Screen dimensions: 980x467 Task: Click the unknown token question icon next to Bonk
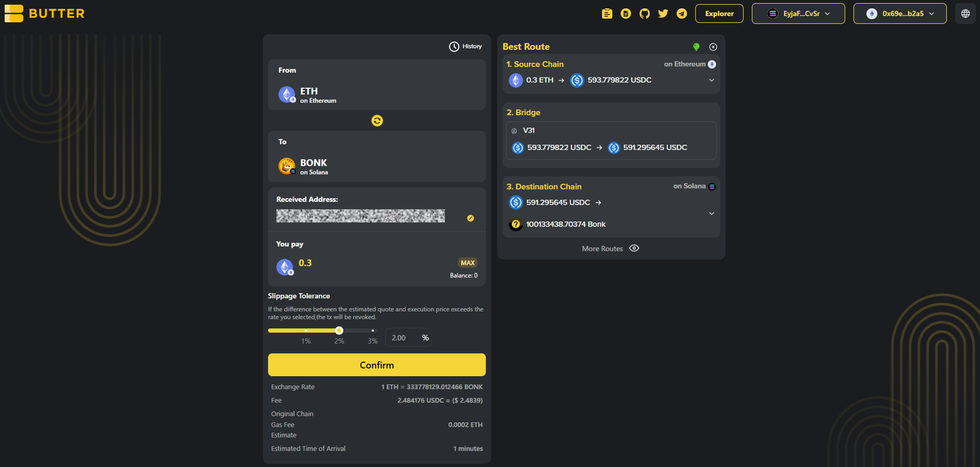515,224
